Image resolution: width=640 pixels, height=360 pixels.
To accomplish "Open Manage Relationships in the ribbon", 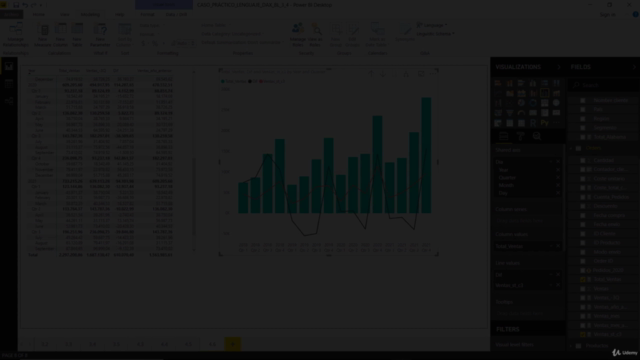I will click(16, 35).
